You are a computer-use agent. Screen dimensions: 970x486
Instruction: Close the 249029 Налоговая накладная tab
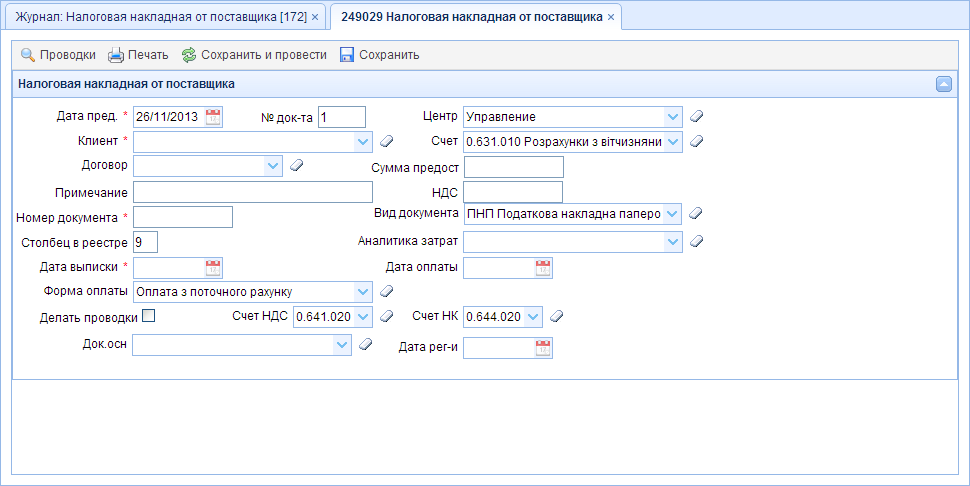pyautogui.click(x=611, y=17)
